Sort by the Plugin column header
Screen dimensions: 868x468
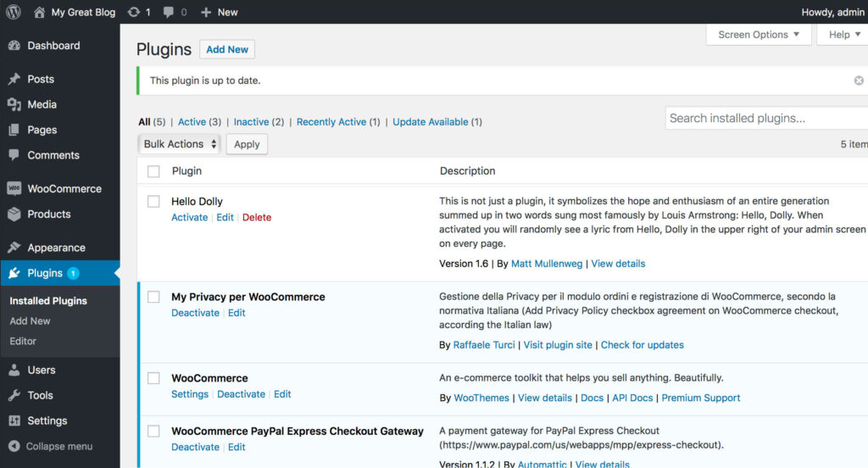[x=186, y=171]
